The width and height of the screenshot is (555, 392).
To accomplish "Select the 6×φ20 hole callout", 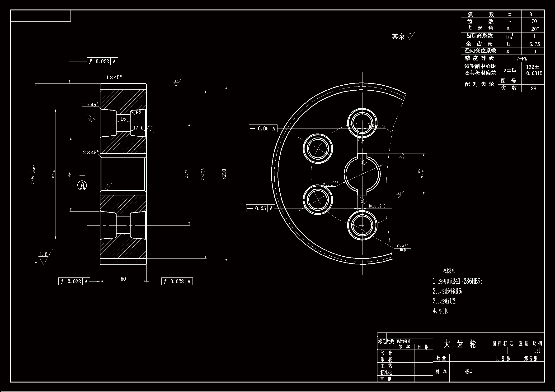I will click(x=403, y=246).
